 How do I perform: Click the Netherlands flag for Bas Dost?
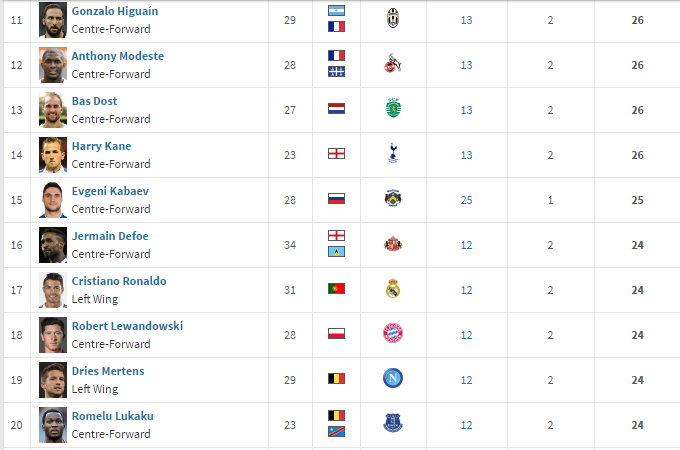click(x=337, y=108)
